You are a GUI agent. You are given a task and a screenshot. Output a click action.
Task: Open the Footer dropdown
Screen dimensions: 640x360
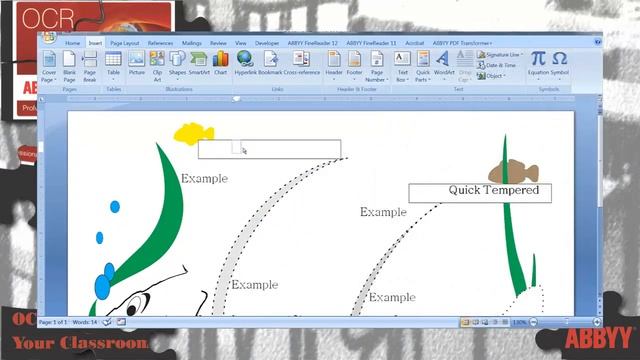point(354,67)
